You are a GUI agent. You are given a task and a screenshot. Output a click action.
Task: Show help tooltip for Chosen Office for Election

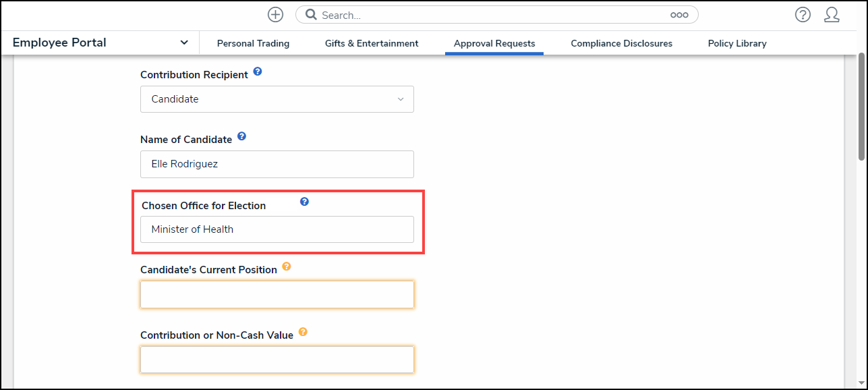(x=304, y=202)
